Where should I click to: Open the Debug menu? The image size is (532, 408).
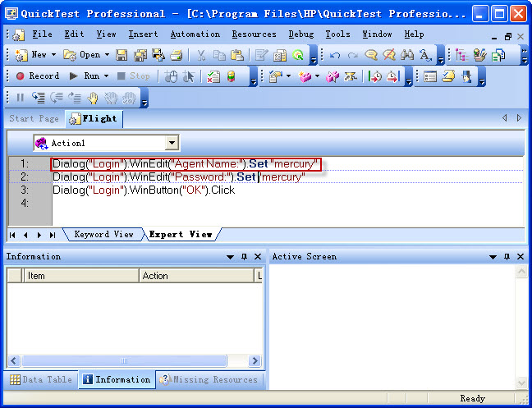(x=301, y=34)
